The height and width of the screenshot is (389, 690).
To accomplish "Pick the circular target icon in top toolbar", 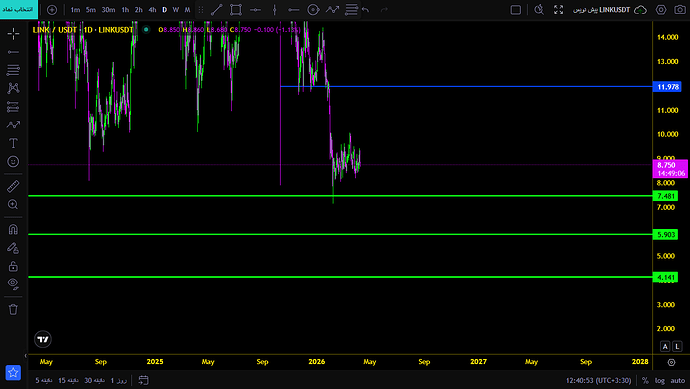I will point(313,10).
